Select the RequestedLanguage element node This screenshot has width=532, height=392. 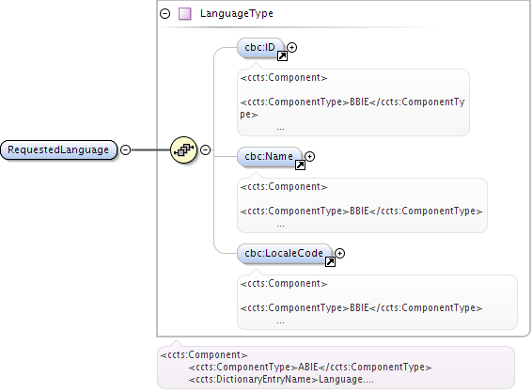[58, 149]
